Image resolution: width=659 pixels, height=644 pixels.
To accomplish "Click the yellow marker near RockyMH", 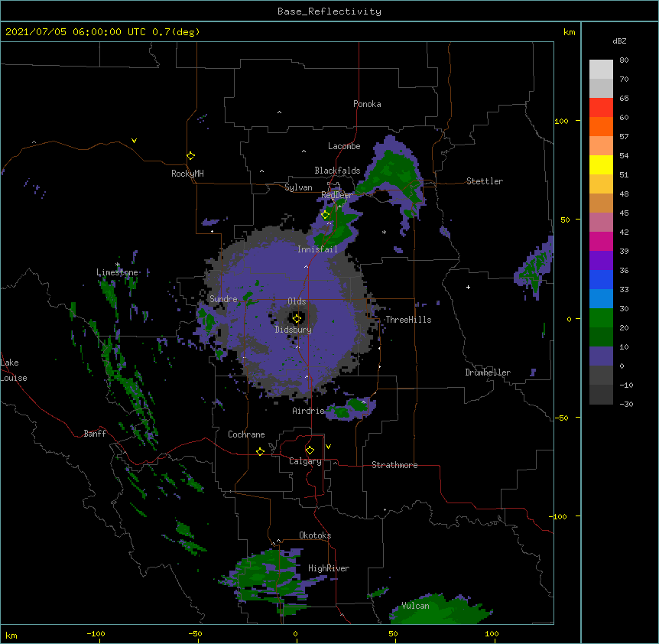I will [x=190, y=156].
